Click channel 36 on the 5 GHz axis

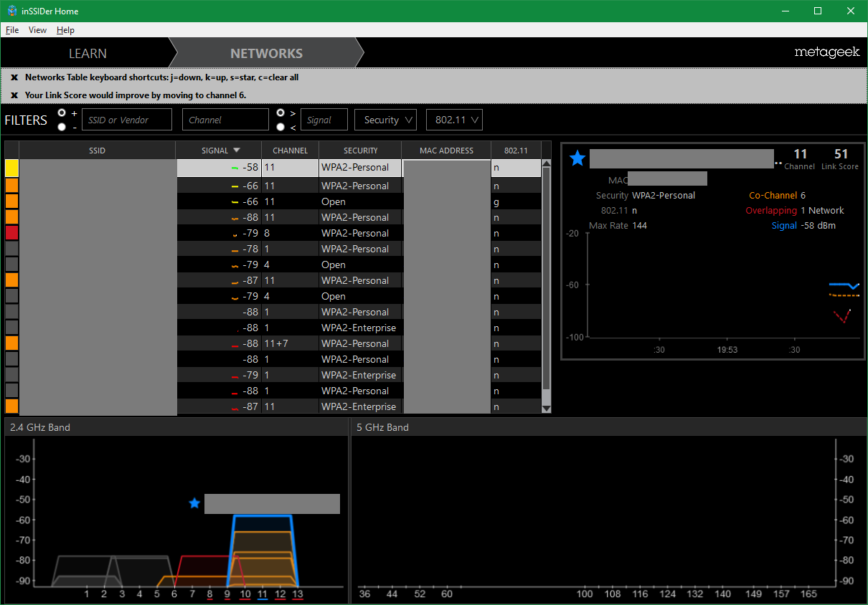tap(364, 594)
